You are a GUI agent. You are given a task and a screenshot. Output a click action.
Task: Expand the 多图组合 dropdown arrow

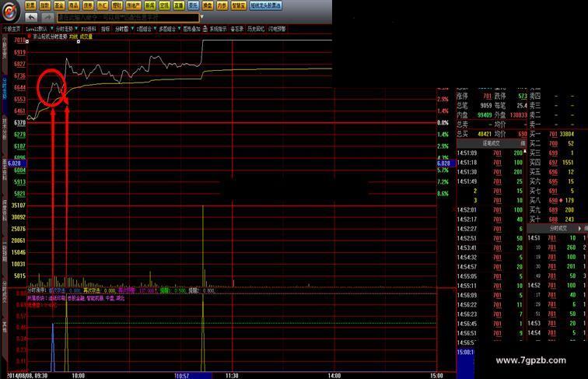(x=179, y=29)
